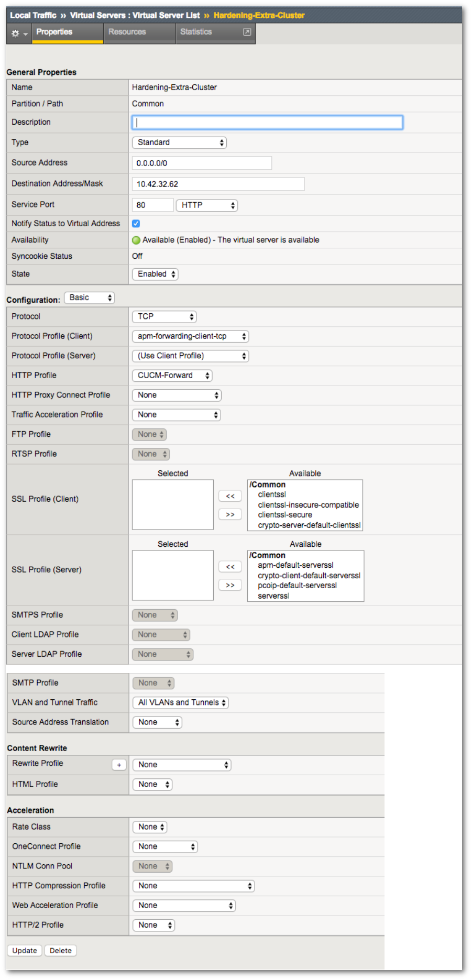Click the Source Address field
Viewport: 472px width, 980px height.
pyautogui.click(x=202, y=163)
